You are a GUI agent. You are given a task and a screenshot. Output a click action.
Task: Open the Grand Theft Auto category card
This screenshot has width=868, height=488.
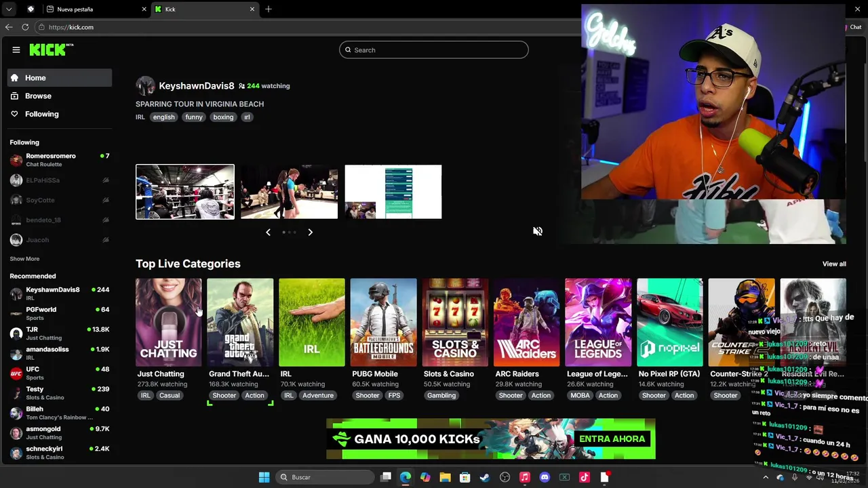(240, 323)
